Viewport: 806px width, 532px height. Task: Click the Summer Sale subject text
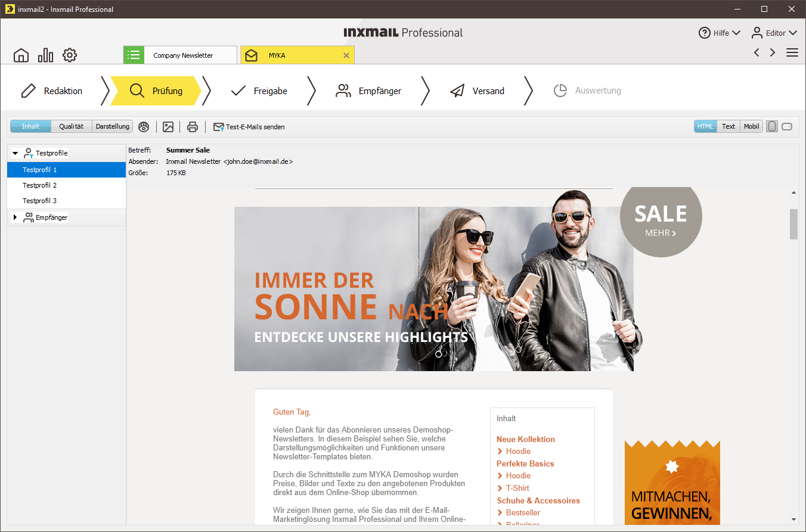pyautogui.click(x=188, y=150)
